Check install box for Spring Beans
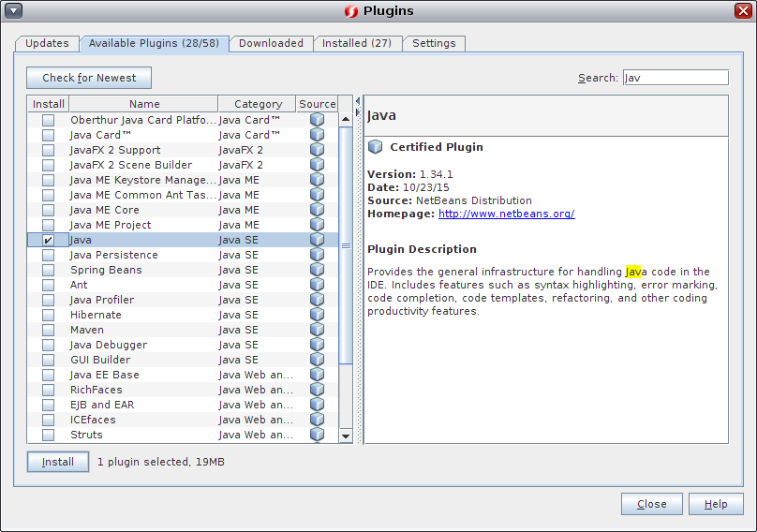757x532 pixels. point(48,270)
